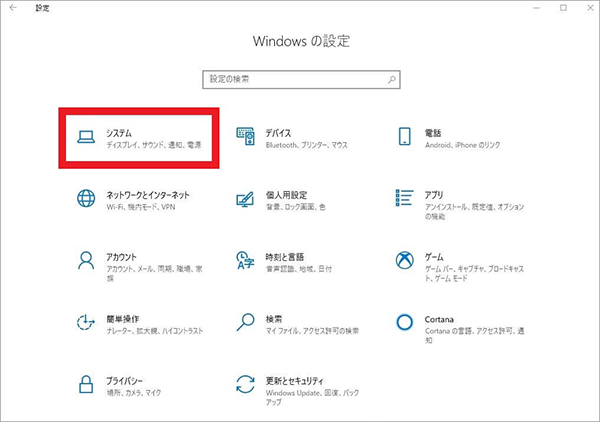This screenshot has height=422, width=600.
Task: Click the Windows の設定 page title
Action: click(301, 41)
